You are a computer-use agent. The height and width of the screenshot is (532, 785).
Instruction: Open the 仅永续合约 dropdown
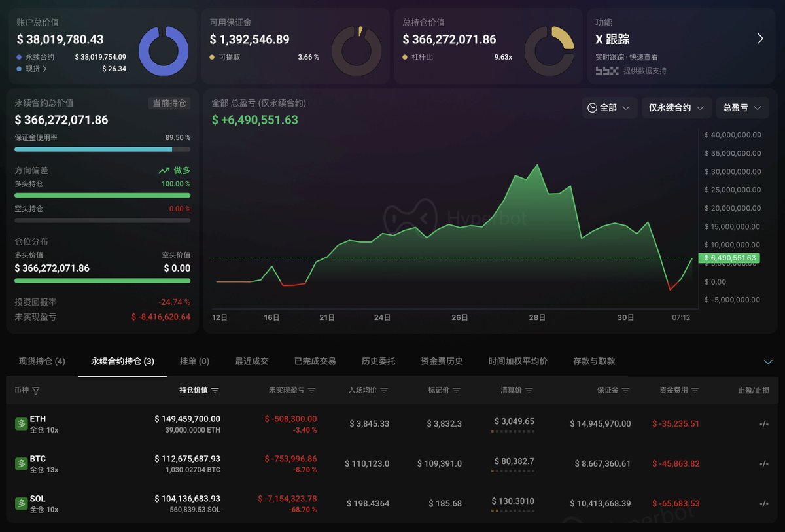(x=676, y=107)
